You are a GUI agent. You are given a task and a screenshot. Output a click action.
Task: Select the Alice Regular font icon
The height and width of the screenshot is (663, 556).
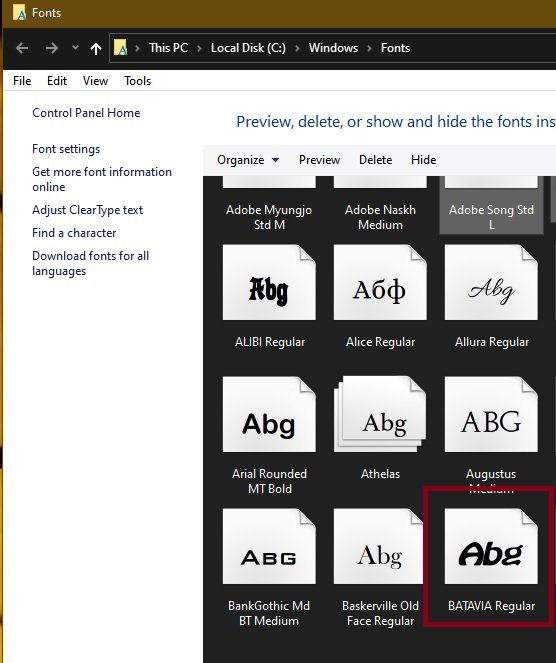[380, 282]
